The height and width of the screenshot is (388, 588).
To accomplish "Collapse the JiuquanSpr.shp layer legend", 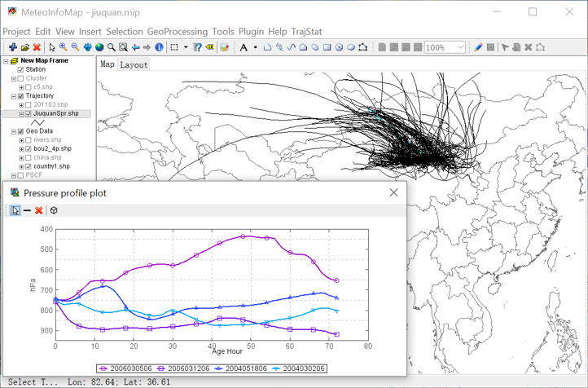I will (21, 113).
